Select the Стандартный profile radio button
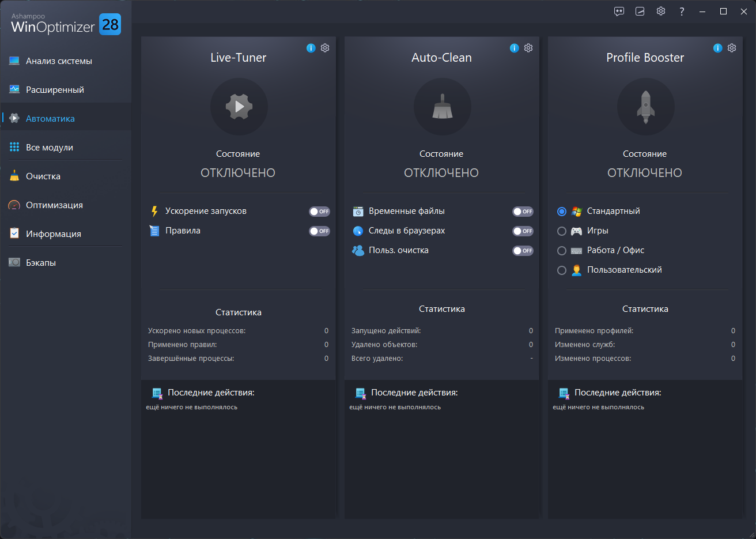756x539 pixels. (562, 212)
